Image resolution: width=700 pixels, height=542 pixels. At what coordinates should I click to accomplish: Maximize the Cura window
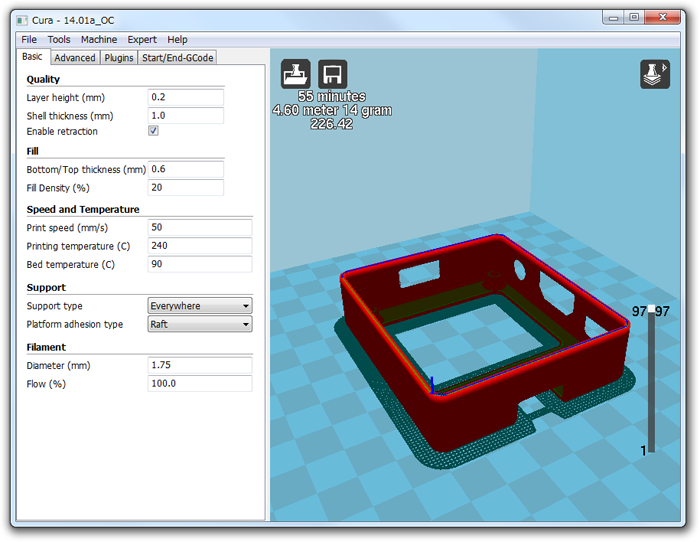point(634,17)
